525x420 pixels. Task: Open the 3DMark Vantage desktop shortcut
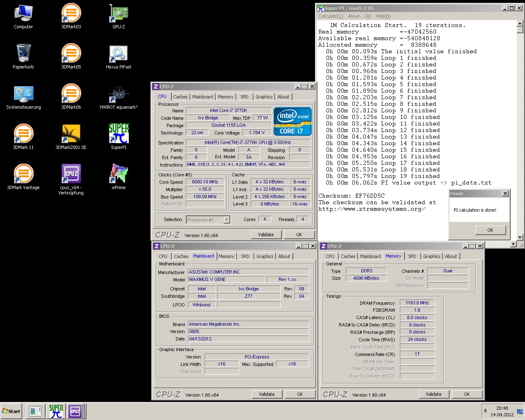[23, 177]
